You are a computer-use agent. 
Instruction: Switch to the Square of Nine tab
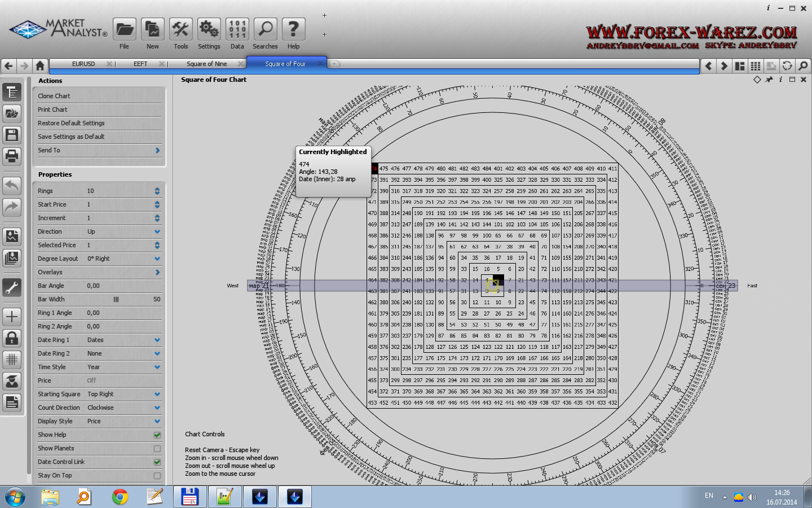(206, 64)
